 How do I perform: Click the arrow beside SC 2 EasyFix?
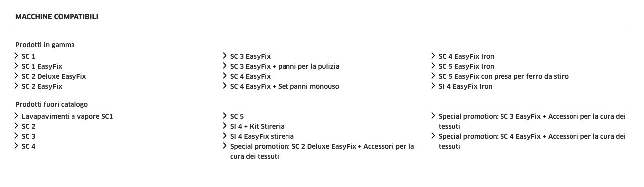point(17,86)
